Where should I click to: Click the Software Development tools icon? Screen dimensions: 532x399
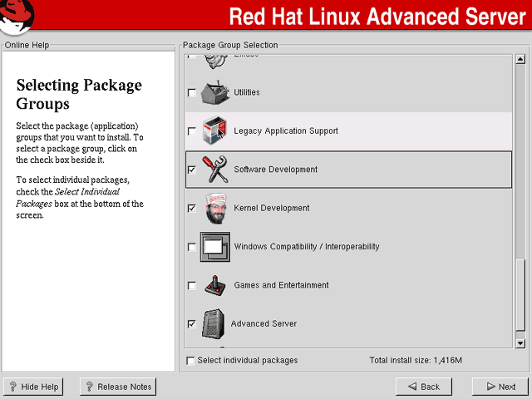215,170
